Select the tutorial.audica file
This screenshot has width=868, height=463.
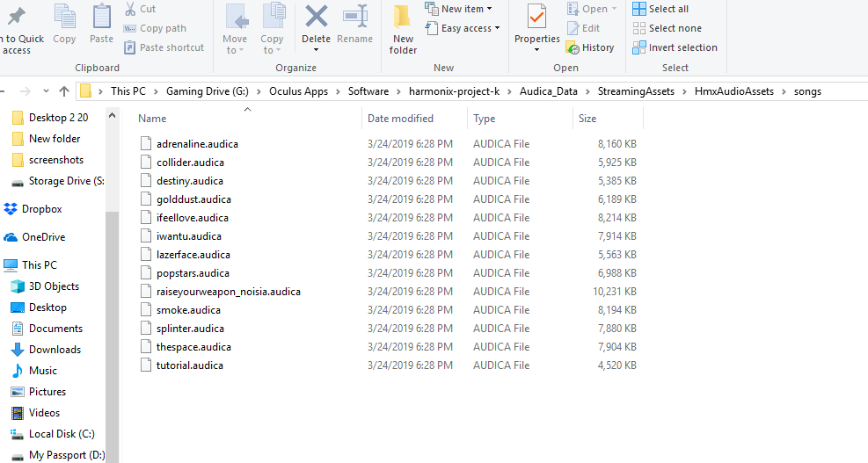tap(189, 365)
